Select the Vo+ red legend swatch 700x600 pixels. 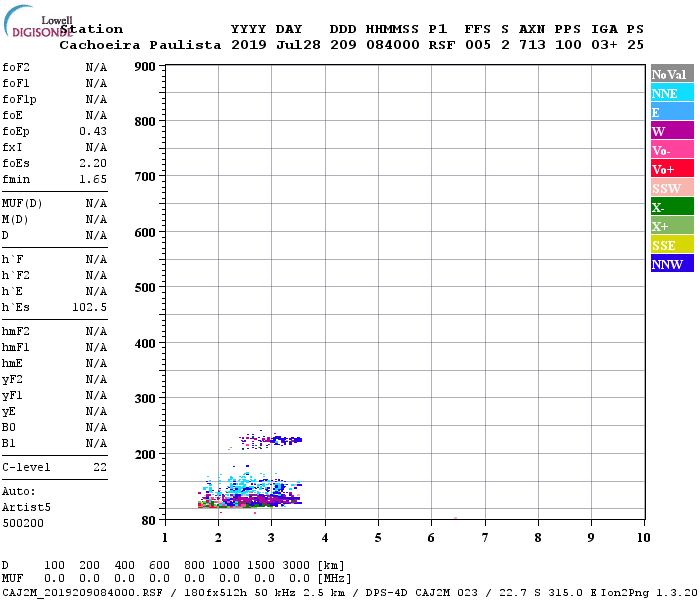pyautogui.click(x=672, y=169)
